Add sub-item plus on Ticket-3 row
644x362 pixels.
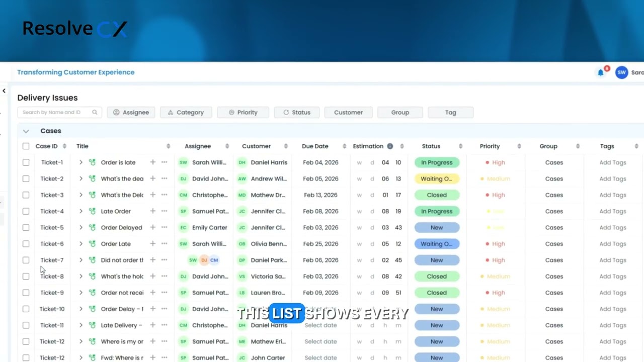point(152,195)
